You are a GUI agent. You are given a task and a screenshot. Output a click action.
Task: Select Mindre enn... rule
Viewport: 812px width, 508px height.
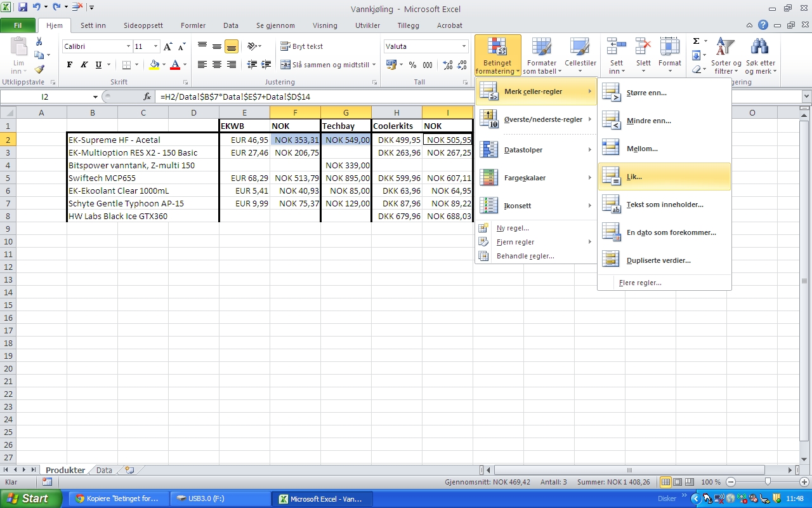click(x=664, y=121)
